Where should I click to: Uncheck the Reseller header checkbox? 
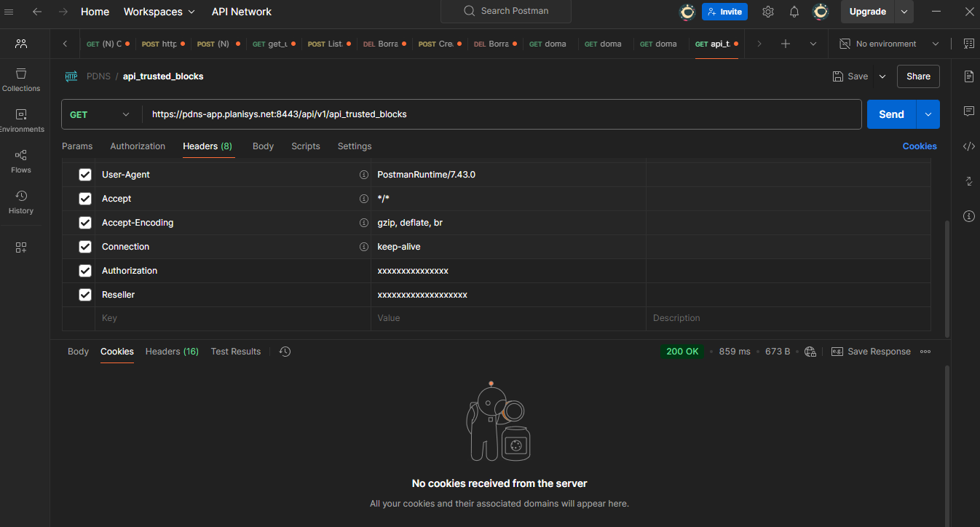click(x=85, y=295)
